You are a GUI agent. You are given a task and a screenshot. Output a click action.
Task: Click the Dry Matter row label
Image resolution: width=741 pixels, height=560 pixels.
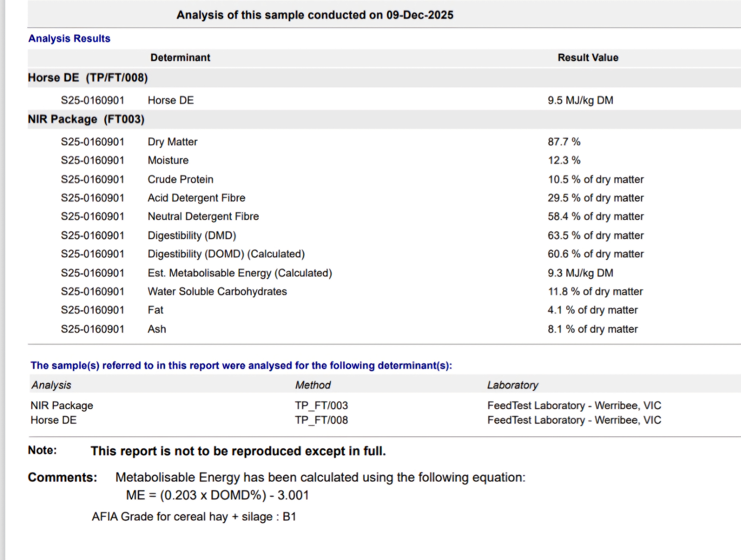pos(173,142)
